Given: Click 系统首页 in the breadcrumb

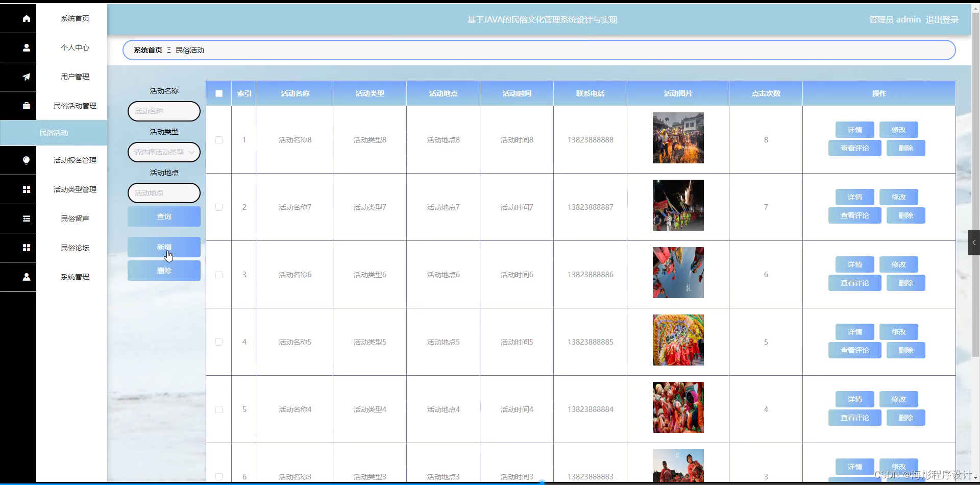Looking at the screenshot, I should pyautogui.click(x=148, y=50).
